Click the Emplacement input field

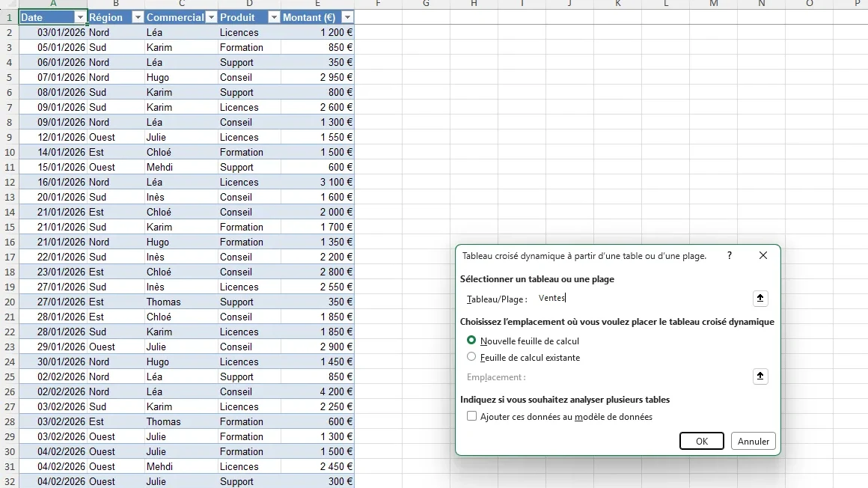pos(642,376)
